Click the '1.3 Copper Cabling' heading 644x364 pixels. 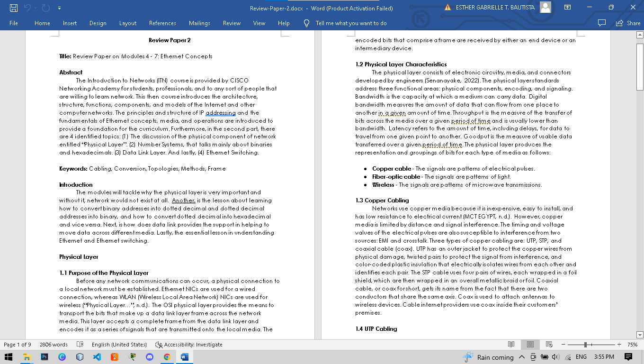click(x=382, y=200)
